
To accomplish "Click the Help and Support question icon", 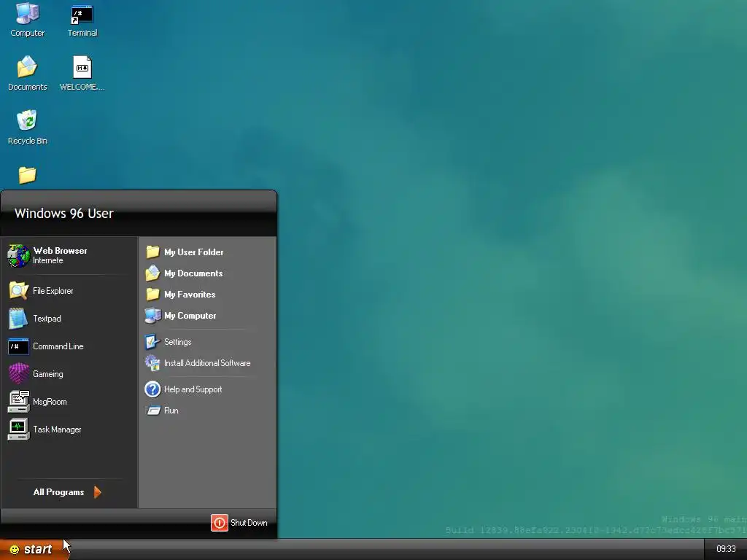I will [x=152, y=389].
